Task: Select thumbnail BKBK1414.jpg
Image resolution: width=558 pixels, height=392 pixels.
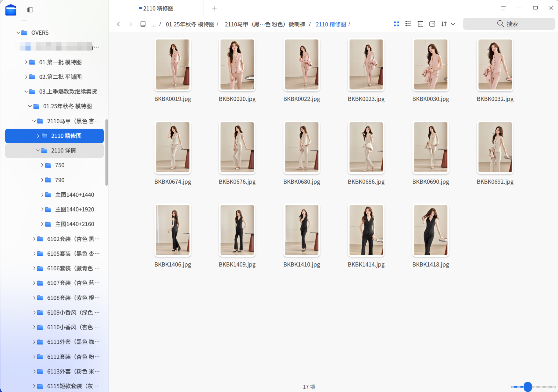Action: pyautogui.click(x=366, y=230)
